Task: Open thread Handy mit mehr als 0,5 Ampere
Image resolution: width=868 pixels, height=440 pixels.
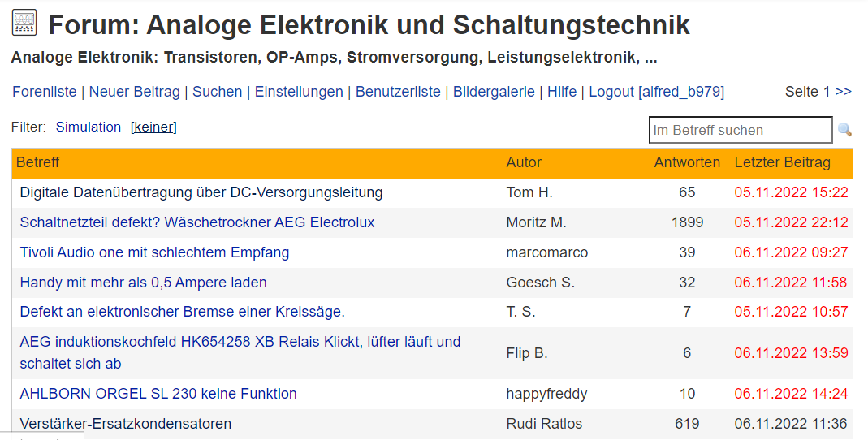Action: click(x=144, y=283)
